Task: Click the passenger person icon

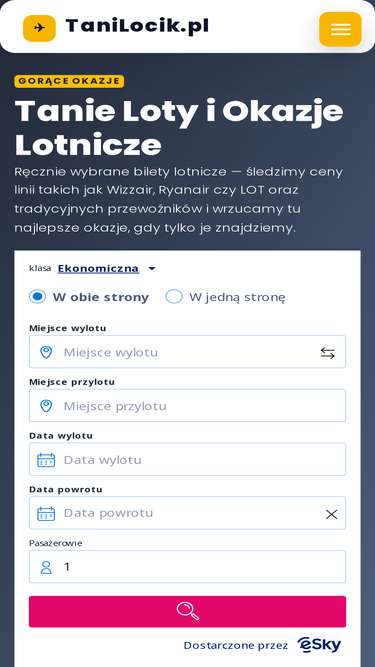Action: pyautogui.click(x=46, y=567)
